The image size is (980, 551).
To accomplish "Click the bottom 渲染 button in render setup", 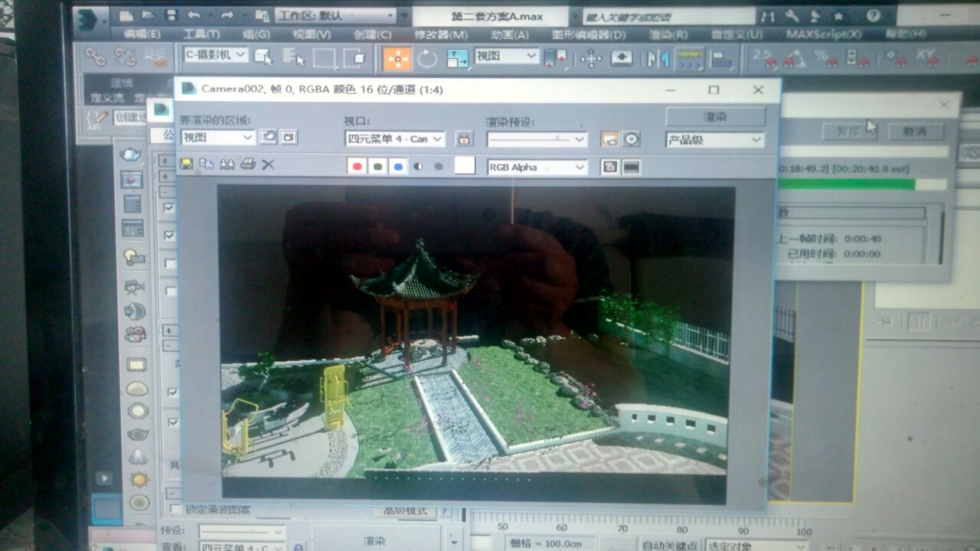I will (375, 540).
